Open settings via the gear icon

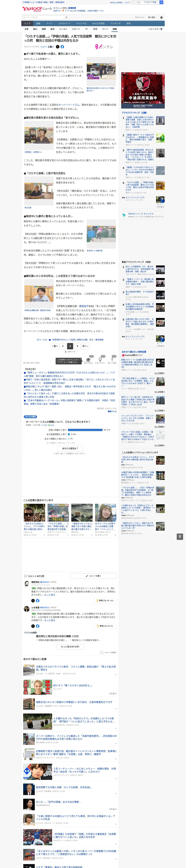161,18
